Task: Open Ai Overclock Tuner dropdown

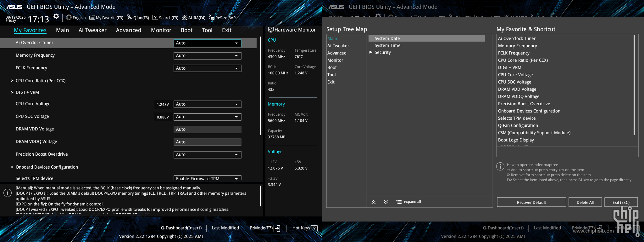Action: 208,43
